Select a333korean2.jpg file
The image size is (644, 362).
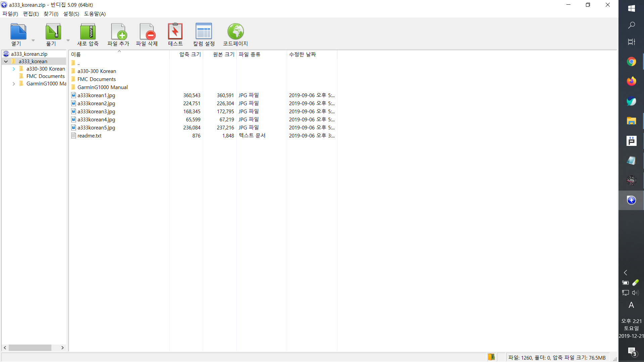coord(96,104)
